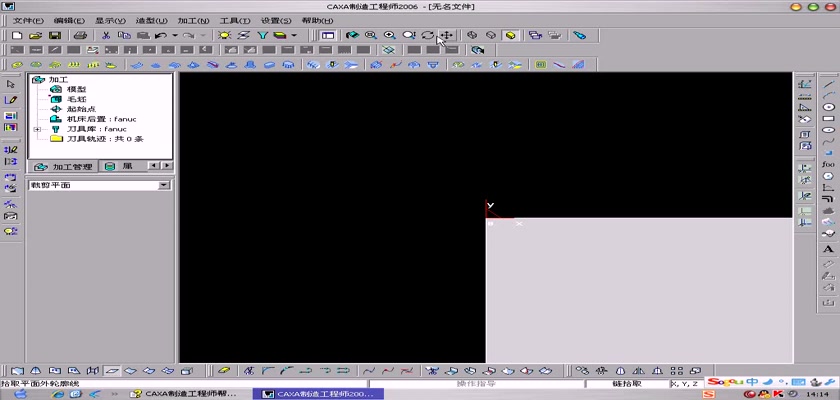
Task: Select the root 加工 tree node
Action: click(x=58, y=79)
